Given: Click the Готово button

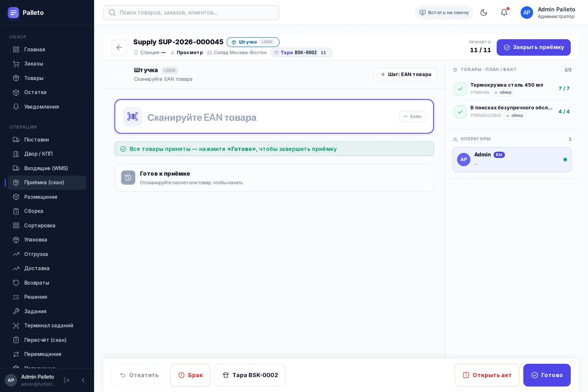Looking at the screenshot, I should (547, 375).
